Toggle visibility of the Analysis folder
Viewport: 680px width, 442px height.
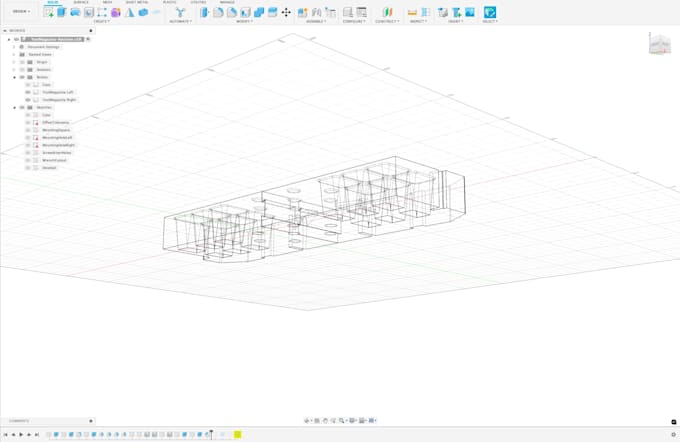22,69
